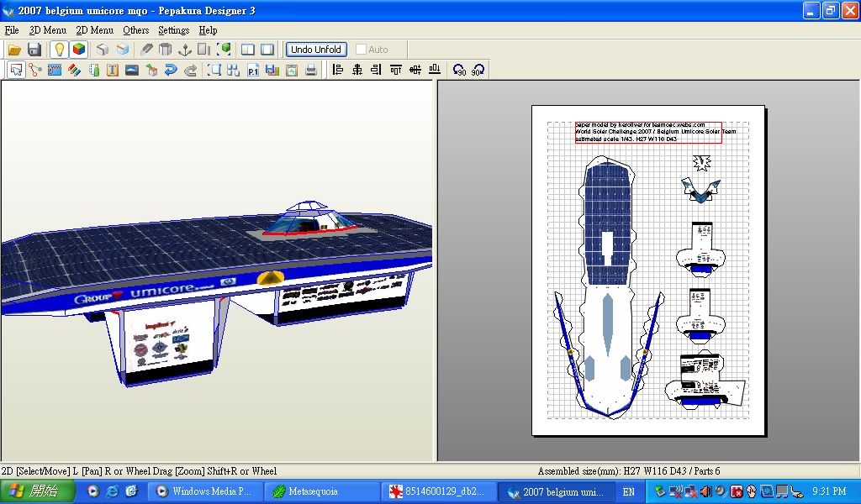Switch to Metasequoia taskbar button
The width and height of the screenshot is (861, 504).
pyautogui.click(x=320, y=491)
